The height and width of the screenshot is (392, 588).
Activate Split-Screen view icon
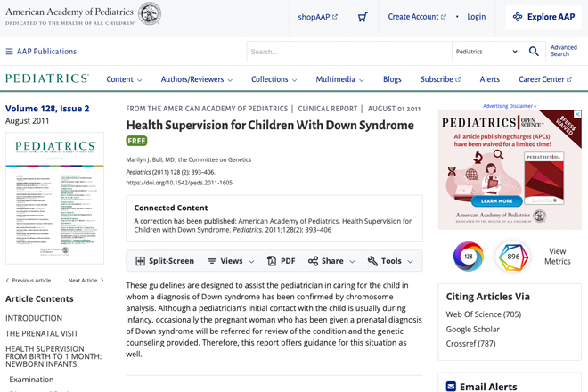click(x=140, y=261)
